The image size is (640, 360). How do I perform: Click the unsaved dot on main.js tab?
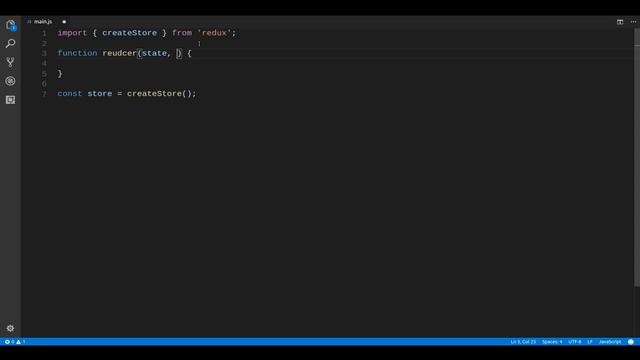(64, 22)
